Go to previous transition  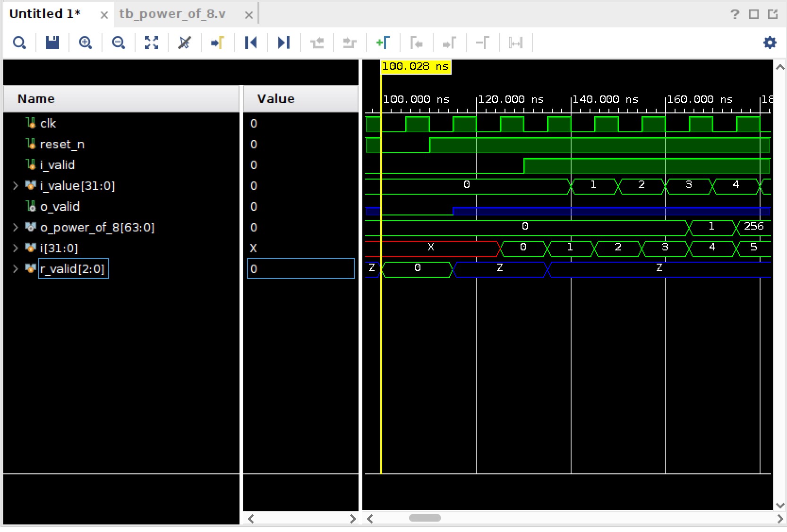click(x=317, y=43)
